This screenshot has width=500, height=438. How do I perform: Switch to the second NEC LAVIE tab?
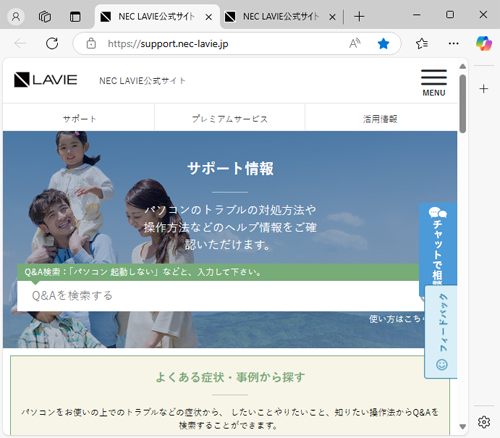(281, 16)
